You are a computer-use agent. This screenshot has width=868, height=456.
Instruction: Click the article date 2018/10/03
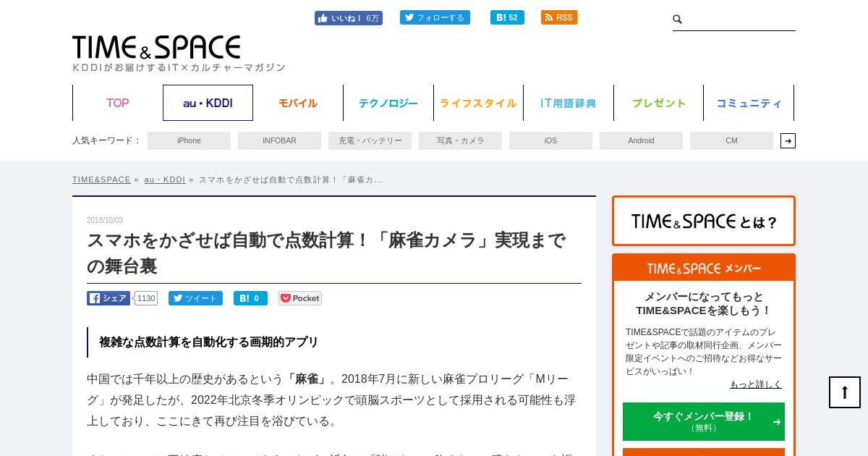click(105, 220)
